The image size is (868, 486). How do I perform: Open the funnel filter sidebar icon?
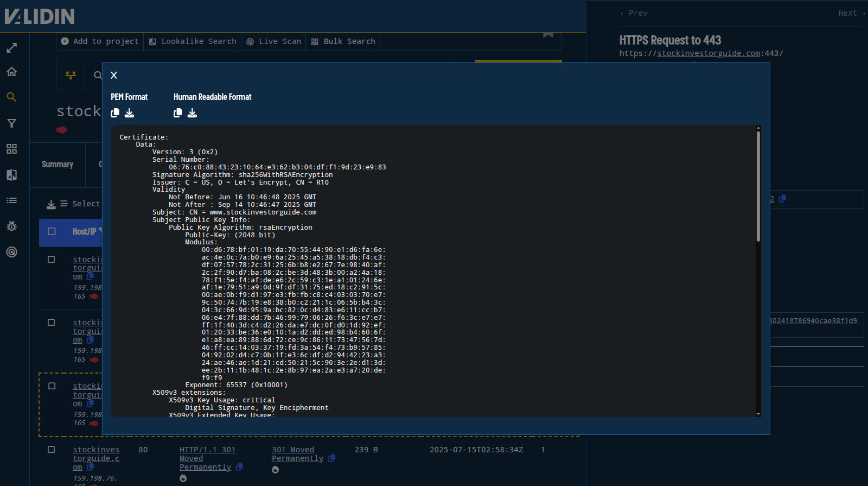[x=11, y=123]
